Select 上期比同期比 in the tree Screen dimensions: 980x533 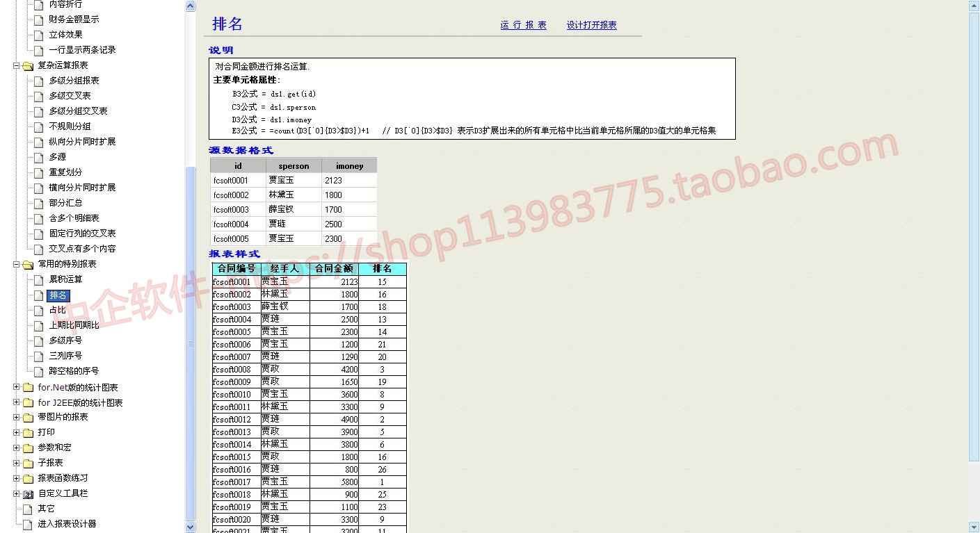coord(74,325)
